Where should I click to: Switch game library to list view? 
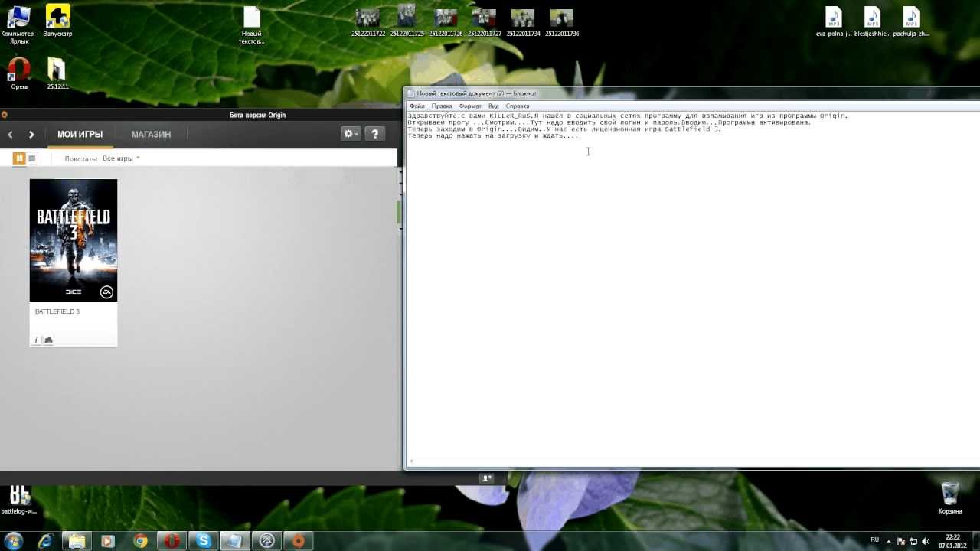pyautogui.click(x=32, y=158)
